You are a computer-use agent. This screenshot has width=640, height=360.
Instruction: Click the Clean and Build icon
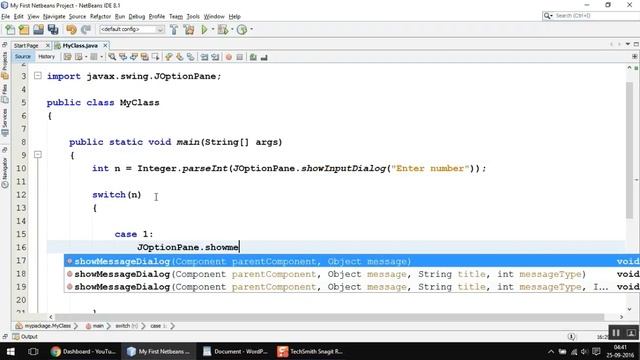(x=189, y=29)
